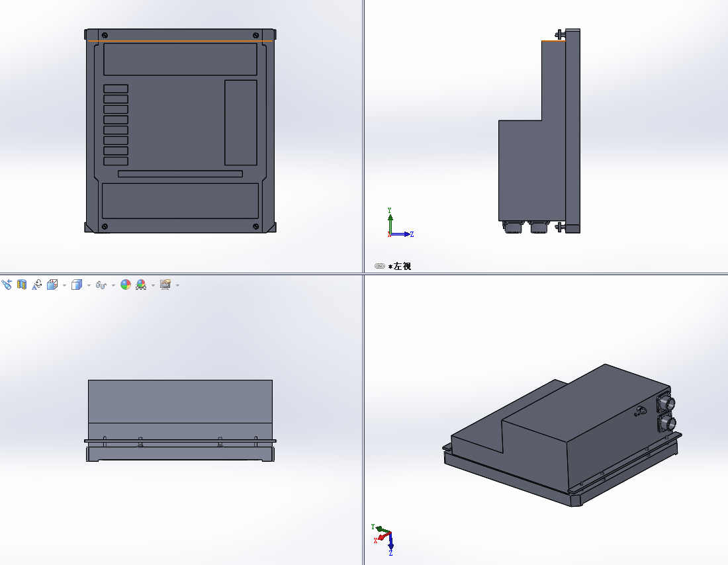The width and height of the screenshot is (728, 565).
Task: Select the bottom-right screw in front view
Action: (x=256, y=226)
